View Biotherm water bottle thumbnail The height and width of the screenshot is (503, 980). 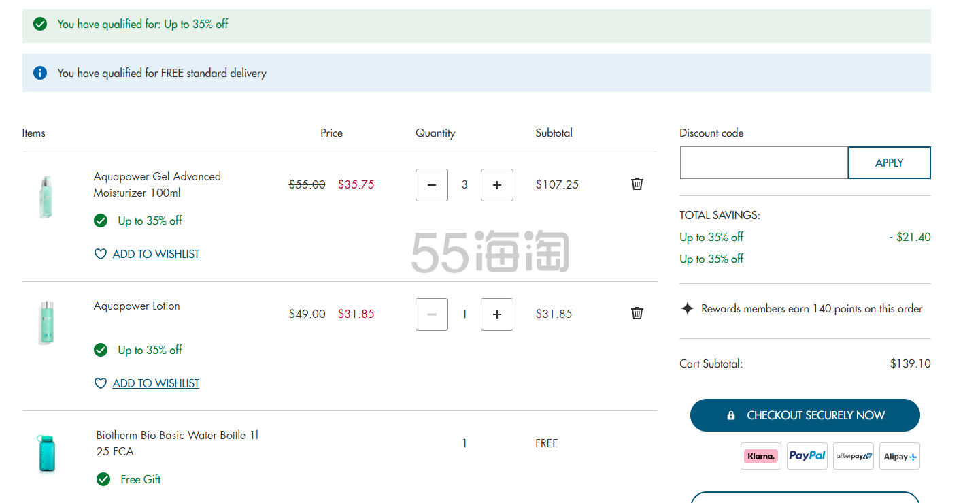(x=46, y=453)
